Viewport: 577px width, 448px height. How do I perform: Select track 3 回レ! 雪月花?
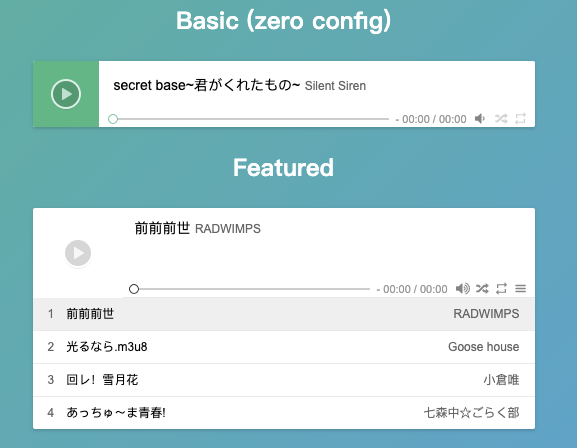coord(284,380)
